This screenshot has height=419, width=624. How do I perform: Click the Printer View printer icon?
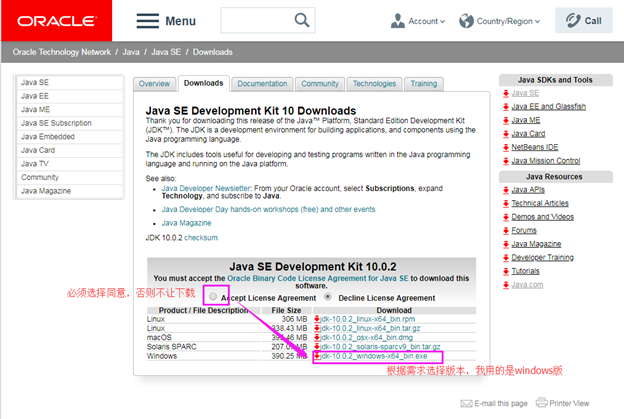tap(542, 402)
